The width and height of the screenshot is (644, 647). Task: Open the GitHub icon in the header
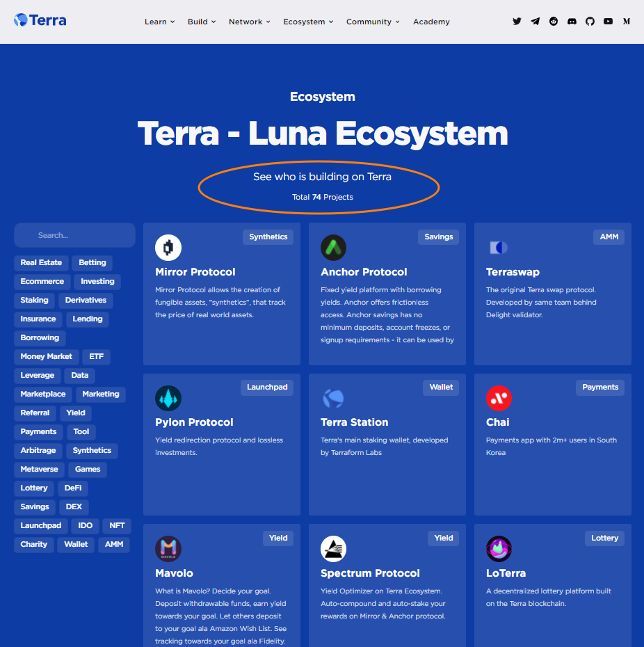(590, 22)
